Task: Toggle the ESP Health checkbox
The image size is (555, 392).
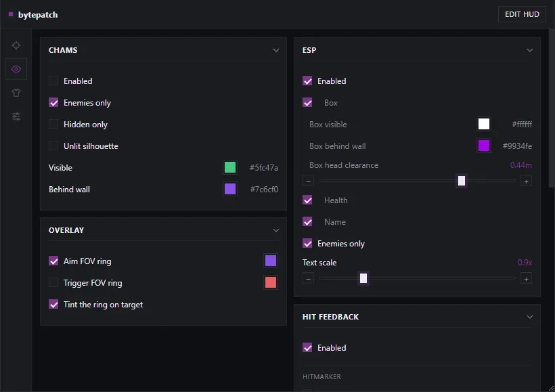Action: point(307,200)
